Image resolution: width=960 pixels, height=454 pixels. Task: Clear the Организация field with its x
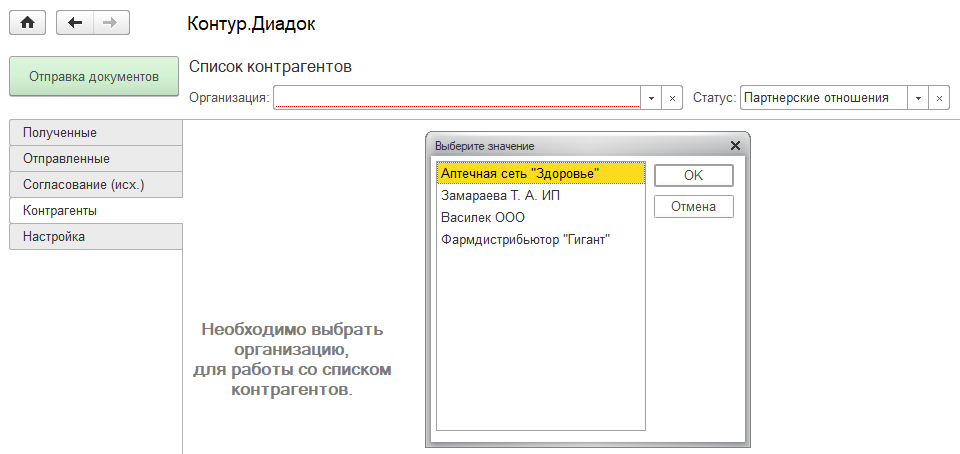pyautogui.click(x=672, y=98)
